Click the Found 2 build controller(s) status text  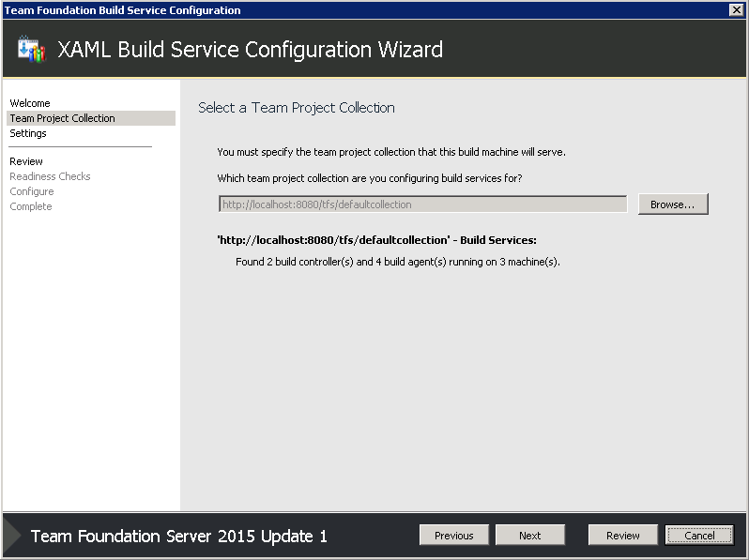click(x=398, y=262)
